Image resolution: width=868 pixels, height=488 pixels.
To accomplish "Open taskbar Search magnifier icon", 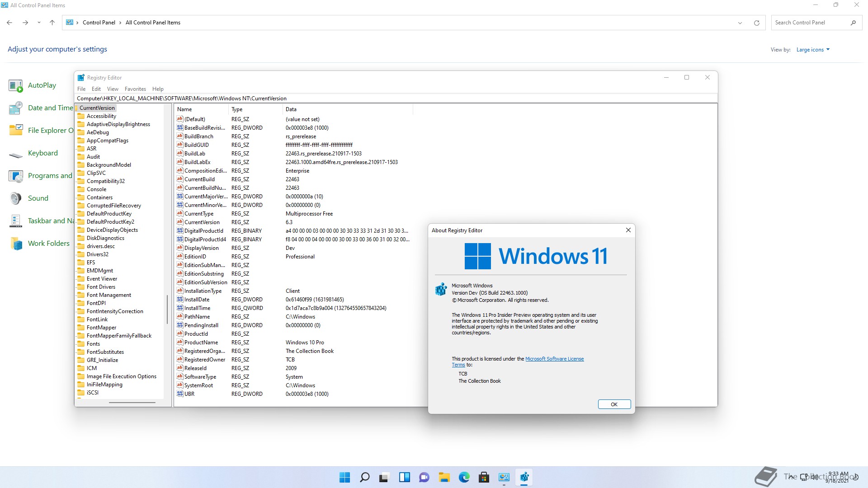I will pyautogui.click(x=364, y=477).
